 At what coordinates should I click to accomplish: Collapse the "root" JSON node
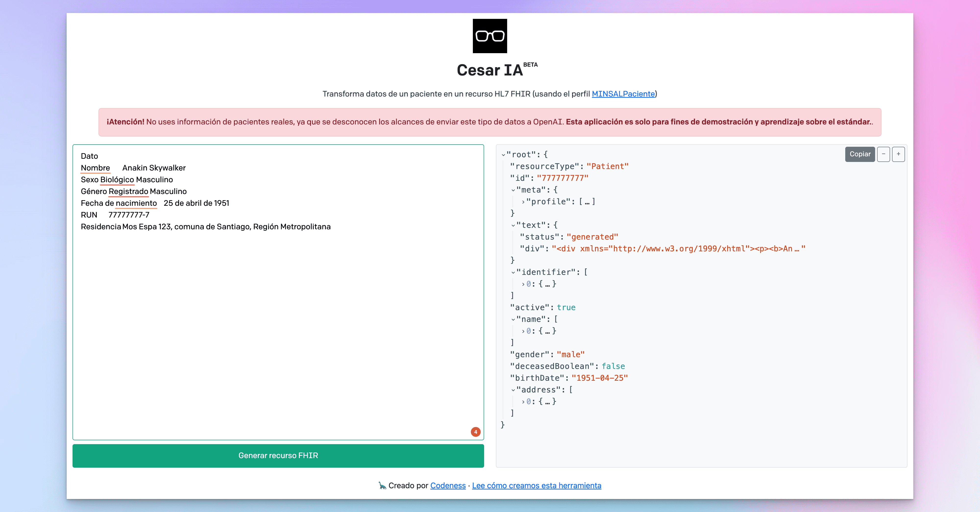[503, 155]
